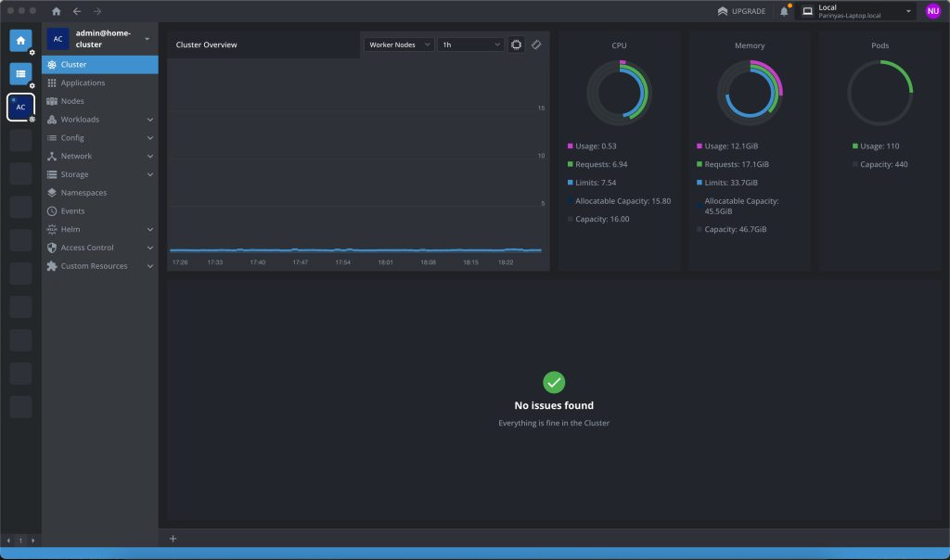This screenshot has height=560, width=950.
Task: Go back using the left arrow
Action: (x=77, y=11)
